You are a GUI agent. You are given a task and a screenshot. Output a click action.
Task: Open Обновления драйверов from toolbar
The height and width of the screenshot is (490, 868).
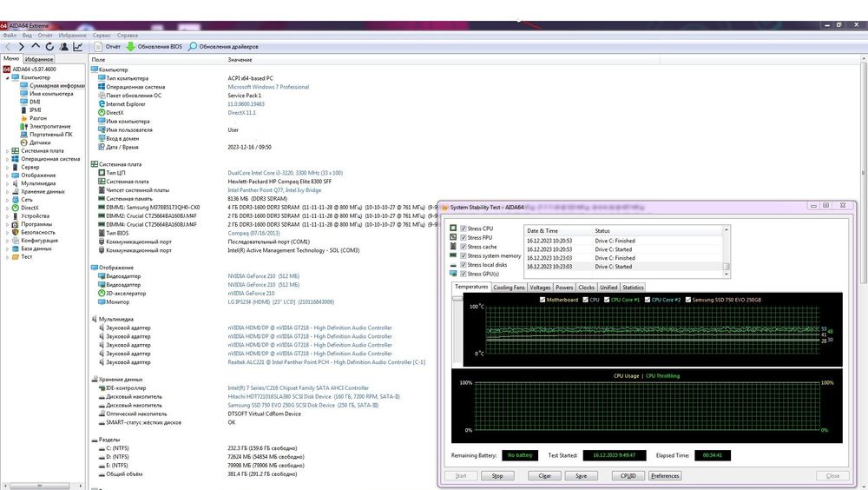tap(223, 47)
